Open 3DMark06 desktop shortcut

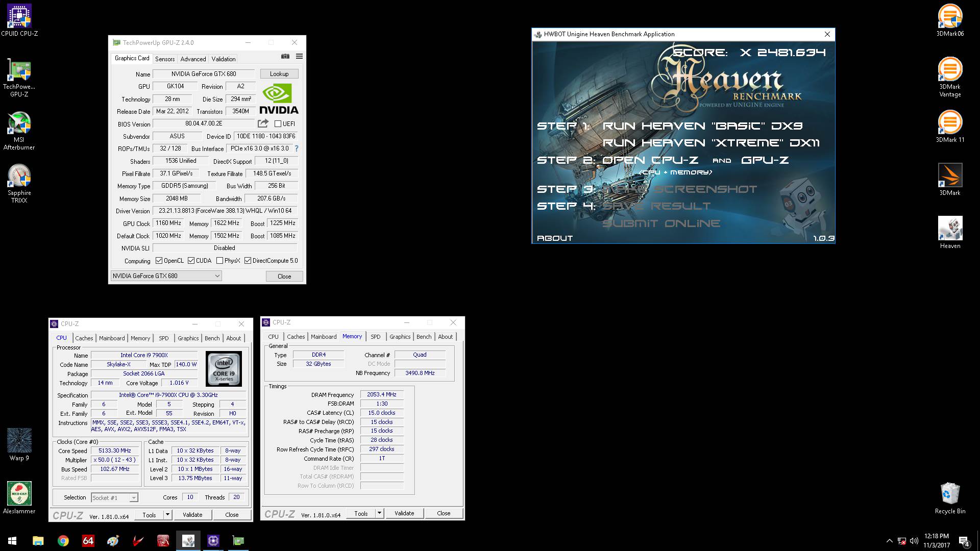(x=950, y=20)
